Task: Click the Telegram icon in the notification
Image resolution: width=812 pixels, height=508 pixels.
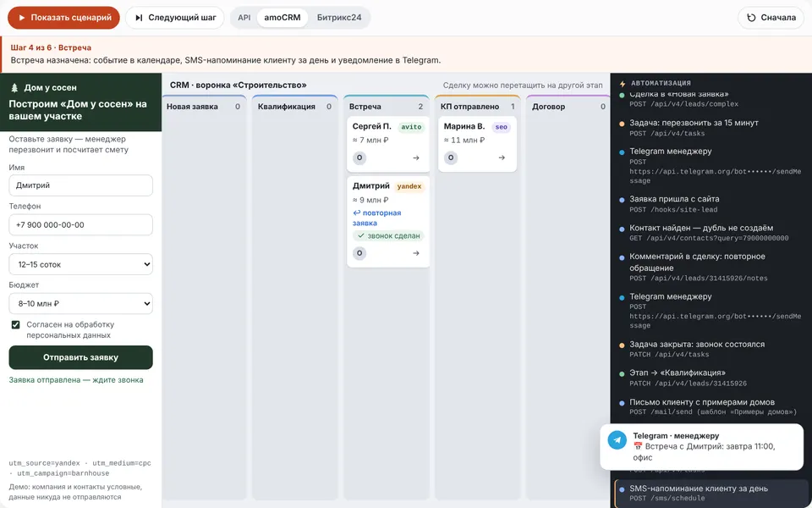Action: pyautogui.click(x=617, y=440)
